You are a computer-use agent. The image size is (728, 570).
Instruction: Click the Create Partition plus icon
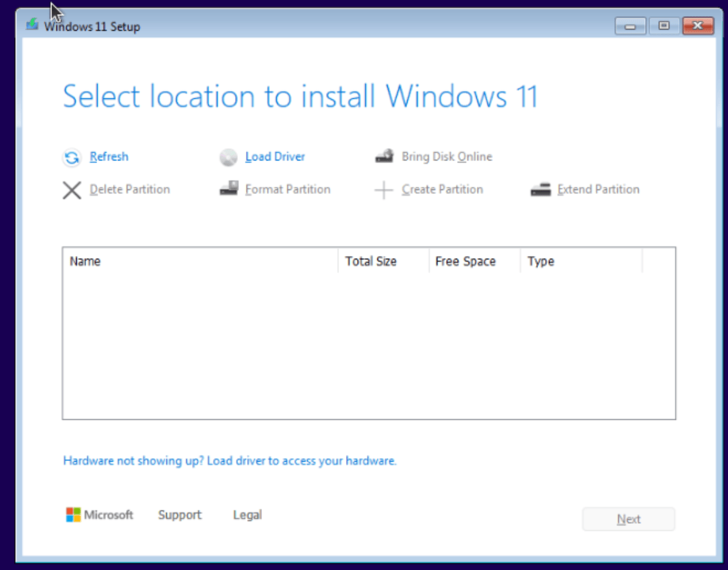click(384, 190)
